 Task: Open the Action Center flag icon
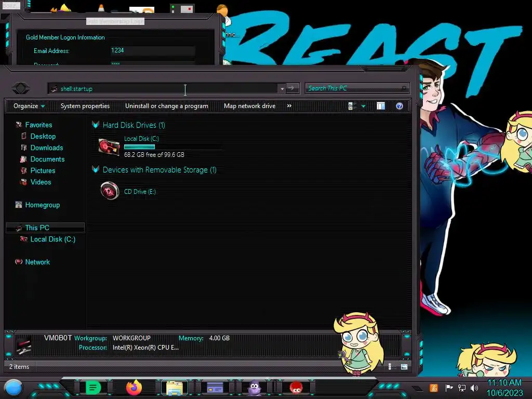tap(449, 388)
